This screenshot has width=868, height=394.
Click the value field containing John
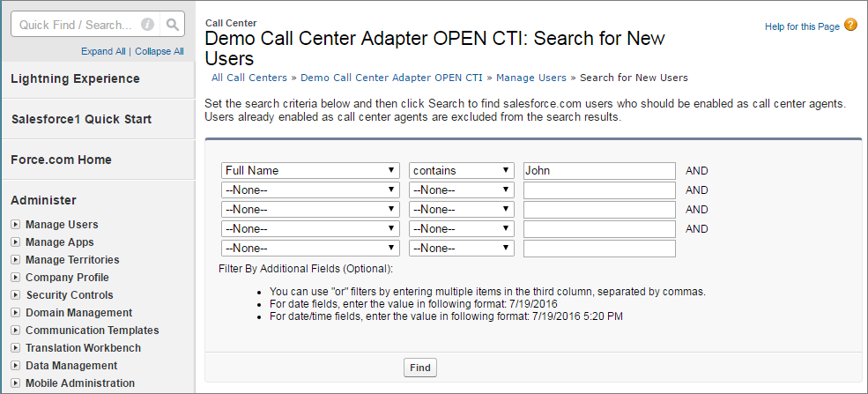tap(599, 170)
